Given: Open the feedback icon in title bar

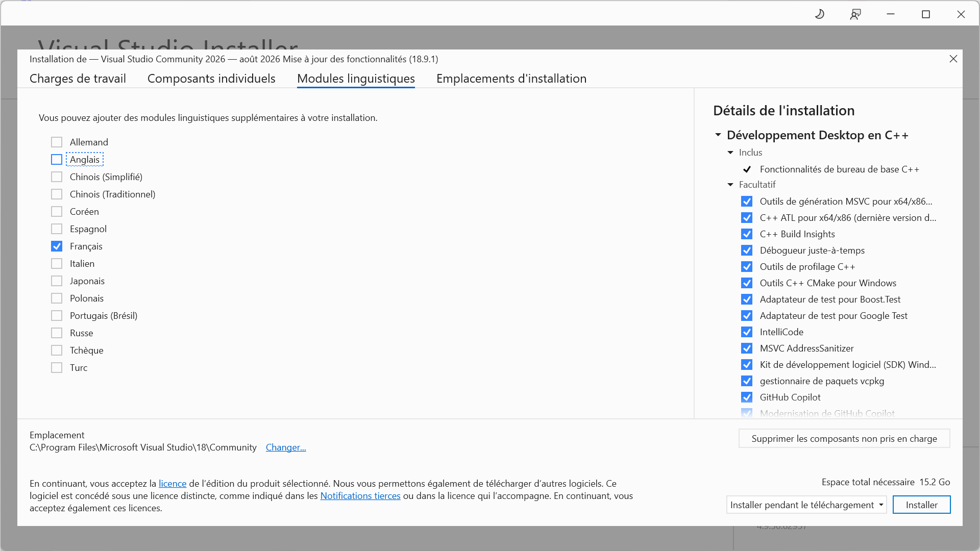Looking at the screenshot, I should [855, 14].
